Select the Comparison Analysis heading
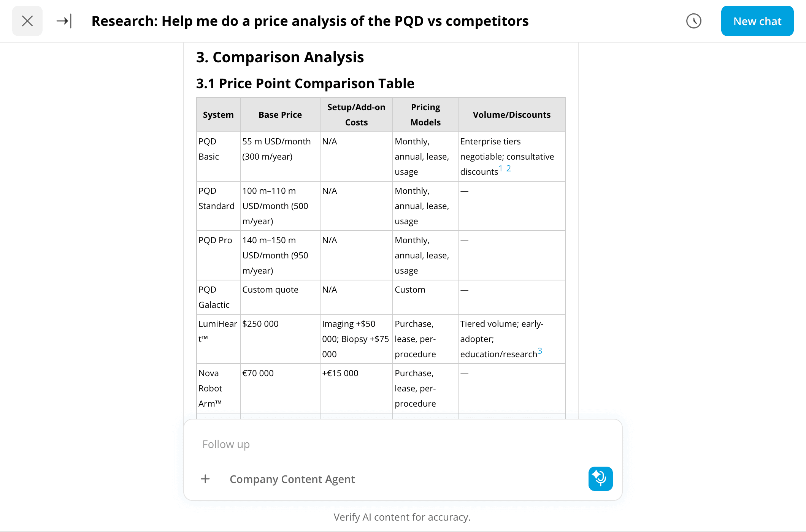Image resolution: width=806 pixels, height=532 pixels. tap(280, 57)
